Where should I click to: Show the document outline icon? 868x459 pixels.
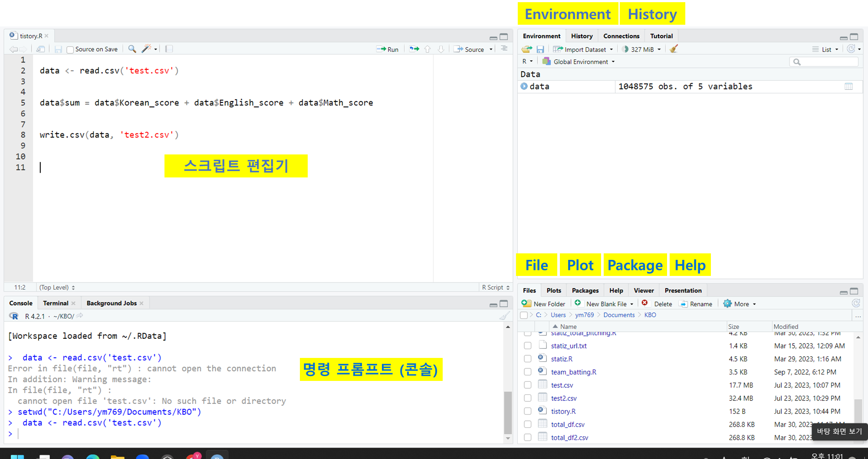504,49
